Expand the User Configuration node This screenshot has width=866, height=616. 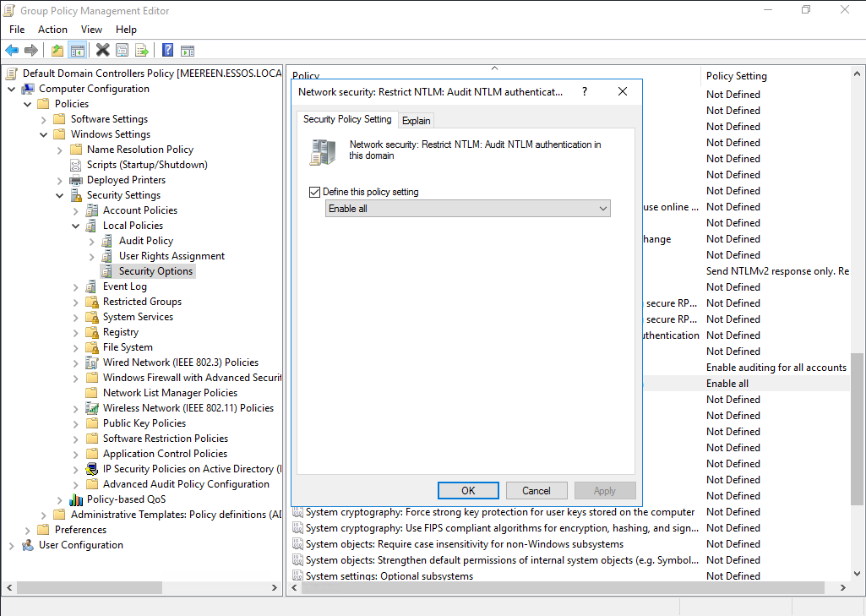tap(12, 545)
